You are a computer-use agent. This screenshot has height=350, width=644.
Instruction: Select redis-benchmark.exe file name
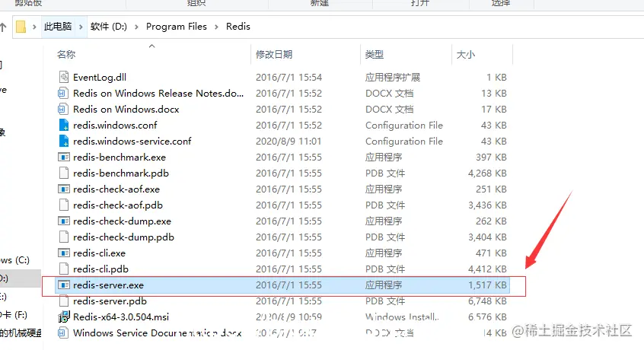(120, 157)
